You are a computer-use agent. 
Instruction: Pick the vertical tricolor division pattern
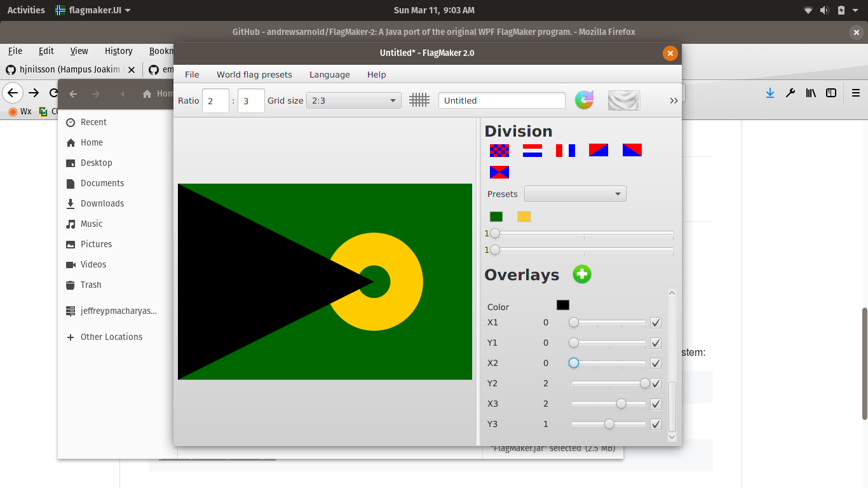tap(565, 151)
